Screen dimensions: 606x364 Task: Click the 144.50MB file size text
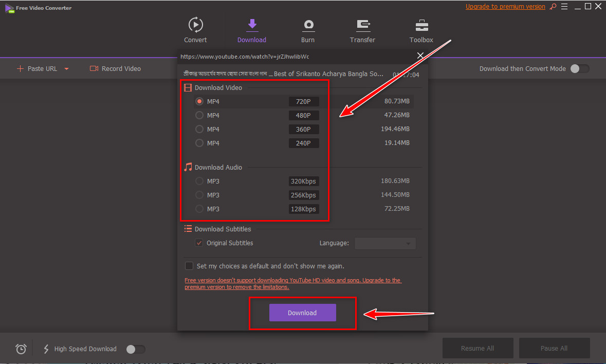pos(395,195)
